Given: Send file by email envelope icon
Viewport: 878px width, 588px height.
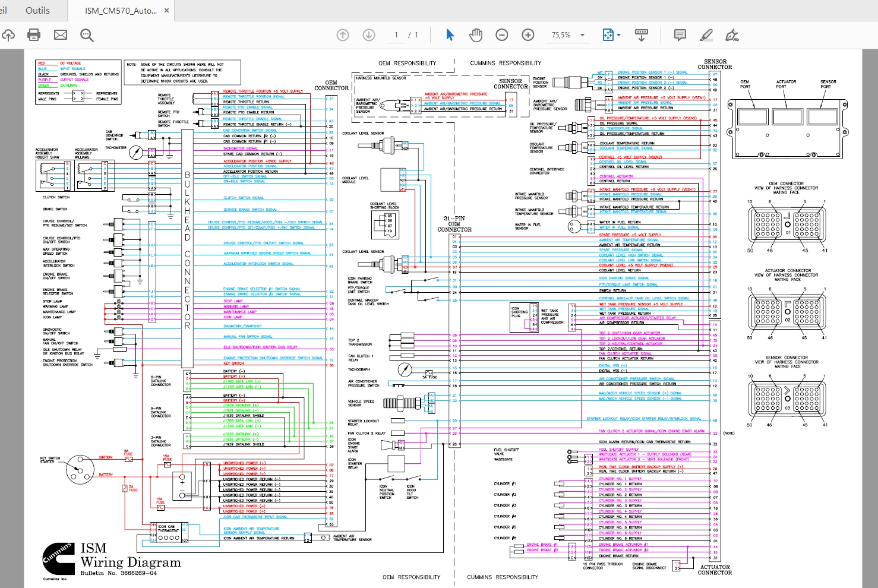Looking at the screenshot, I should coord(61,35).
